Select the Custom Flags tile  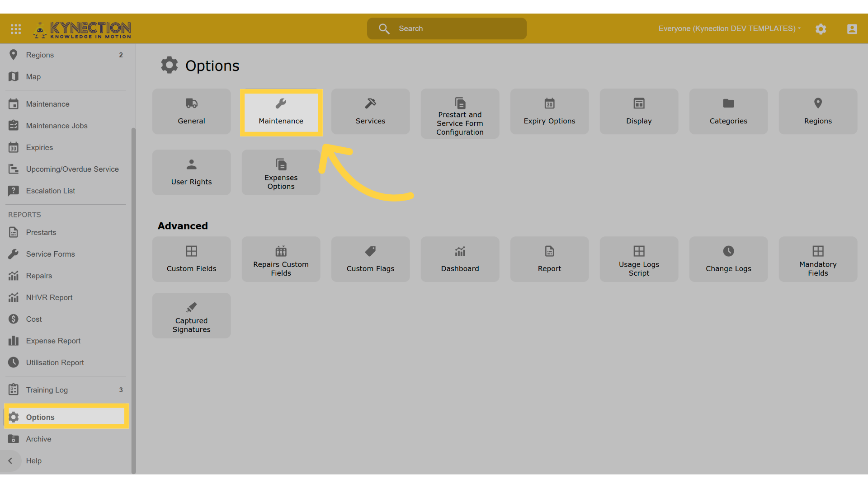click(x=370, y=259)
